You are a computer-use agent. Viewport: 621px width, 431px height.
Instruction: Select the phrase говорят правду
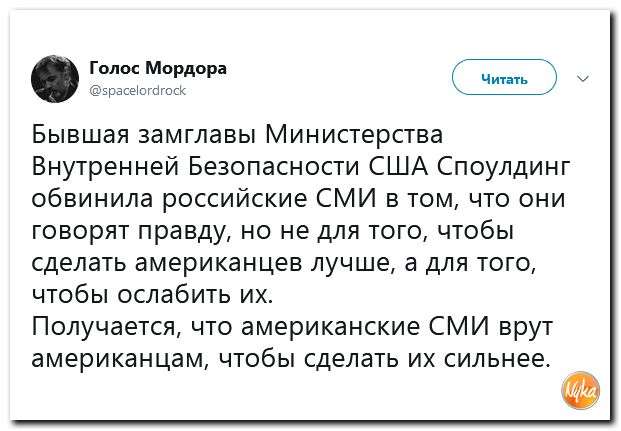pyautogui.click(x=132, y=231)
